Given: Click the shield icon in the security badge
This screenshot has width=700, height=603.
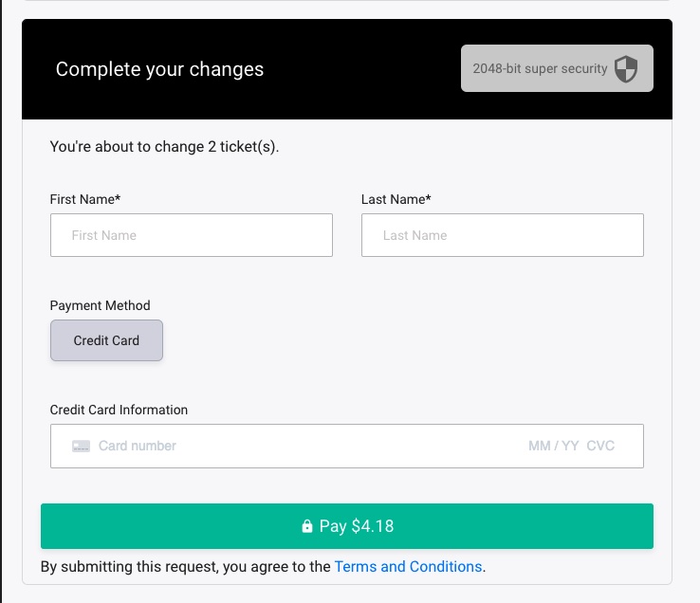Looking at the screenshot, I should tap(626, 69).
